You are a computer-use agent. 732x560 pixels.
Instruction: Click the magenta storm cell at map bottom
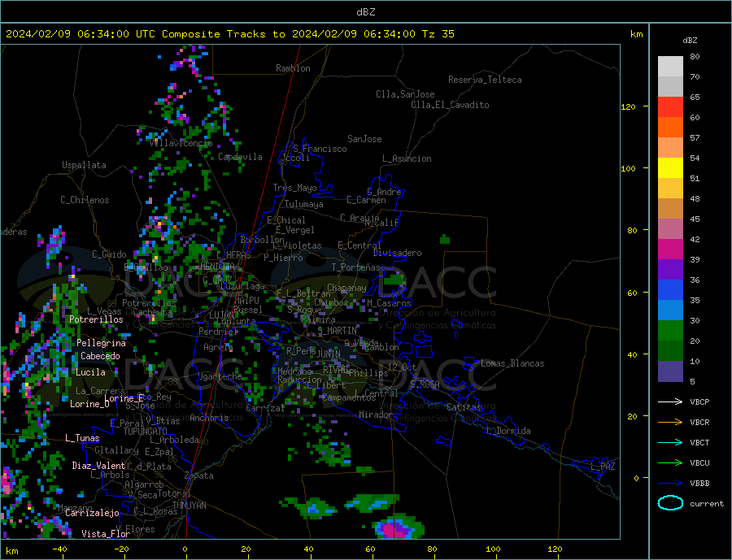click(x=396, y=531)
